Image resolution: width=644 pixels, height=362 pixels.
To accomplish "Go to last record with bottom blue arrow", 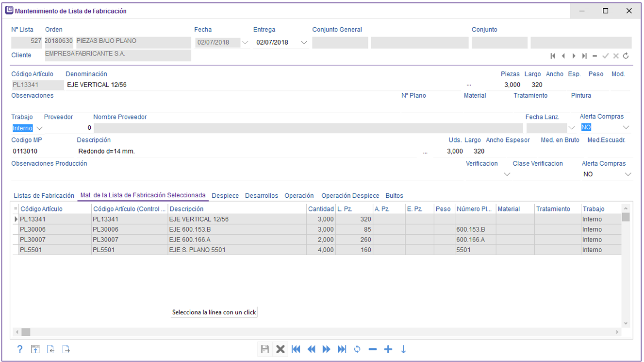I will pyautogui.click(x=342, y=349).
